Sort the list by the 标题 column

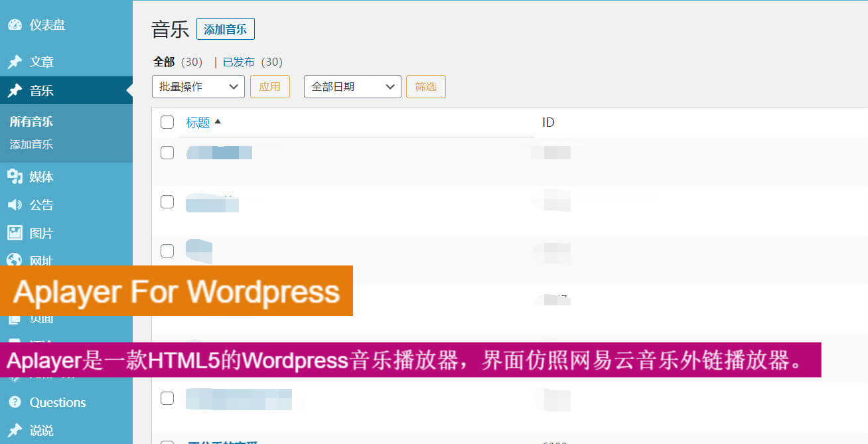[x=199, y=122]
